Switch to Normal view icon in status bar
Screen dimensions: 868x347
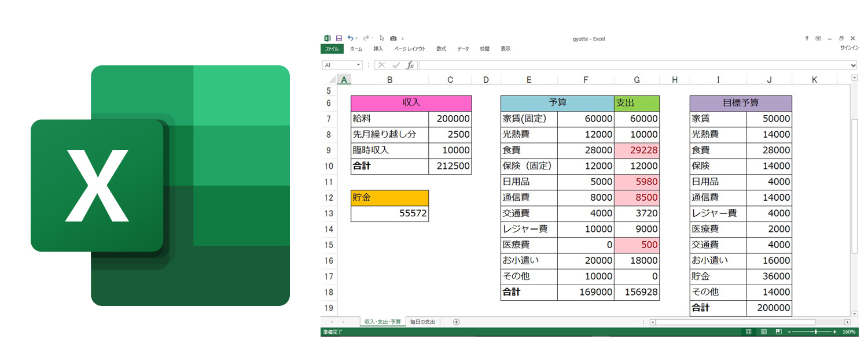(748, 332)
